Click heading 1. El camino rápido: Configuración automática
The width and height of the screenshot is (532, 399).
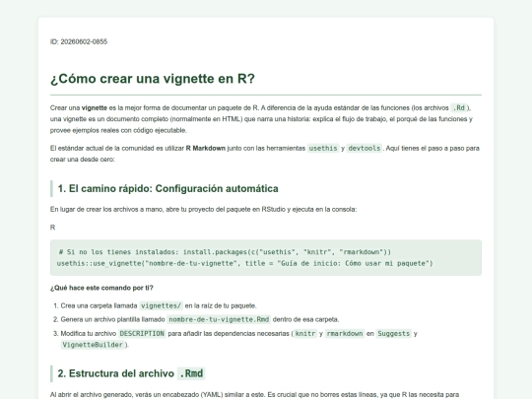tap(167, 188)
